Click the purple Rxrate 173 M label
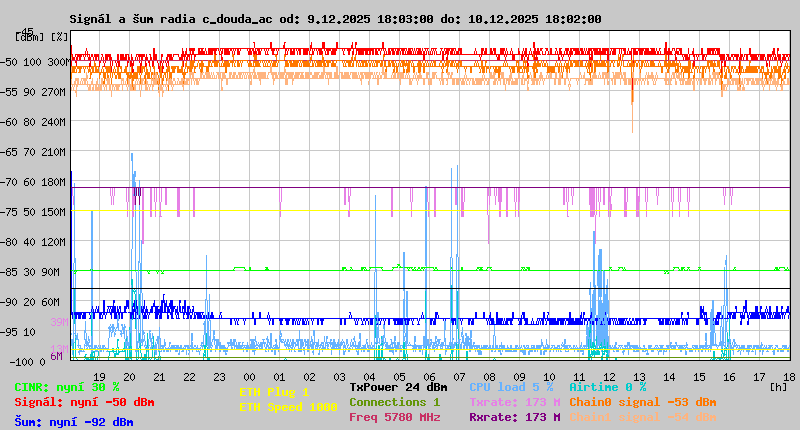Screen dimensions: 800x430 [x=514, y=417]
